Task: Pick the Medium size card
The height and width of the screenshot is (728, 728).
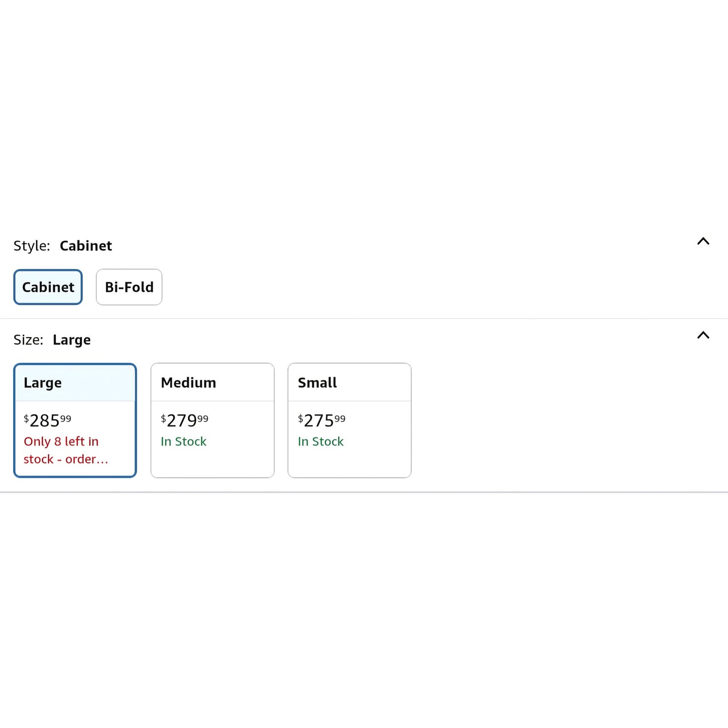Action: [213, 420]
